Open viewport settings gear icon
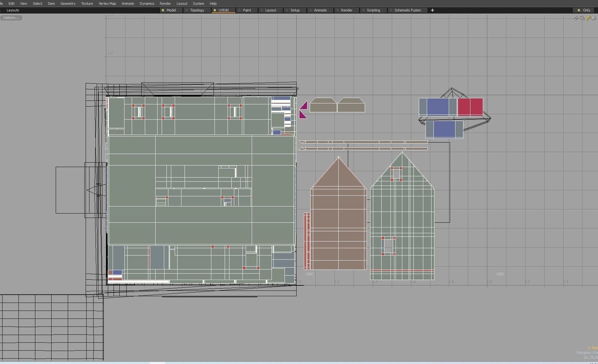The height and width of the screenshot is (364, 598). point(593,18)
